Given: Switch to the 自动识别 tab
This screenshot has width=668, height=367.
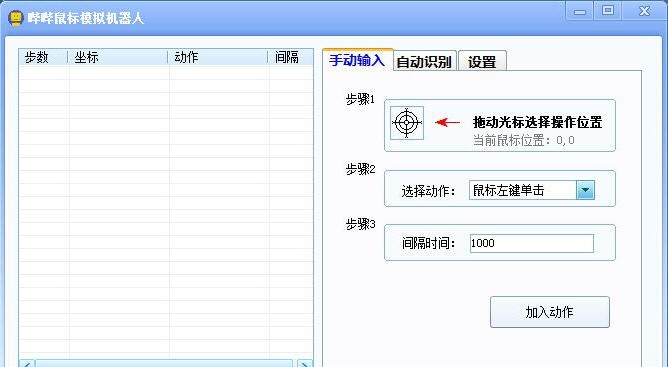Looking at the screenshot, I should point(424,61).
